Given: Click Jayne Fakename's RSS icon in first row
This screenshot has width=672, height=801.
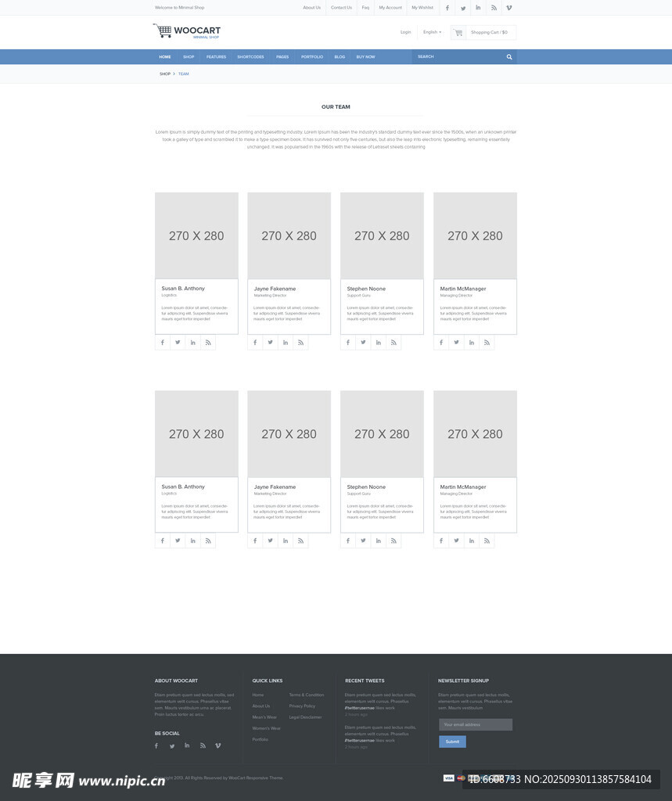Looking at the screenshot, I should tap(300, 343).
